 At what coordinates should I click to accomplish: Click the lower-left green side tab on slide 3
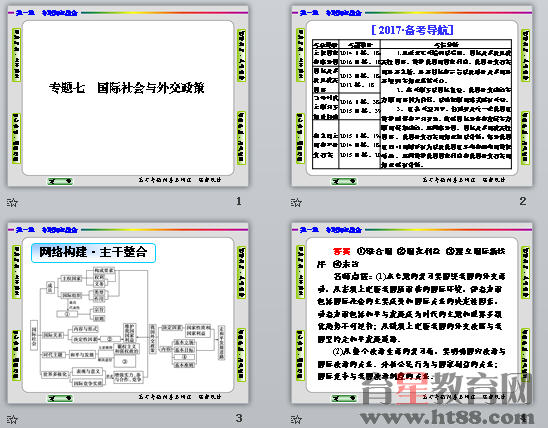pos(16,355)
